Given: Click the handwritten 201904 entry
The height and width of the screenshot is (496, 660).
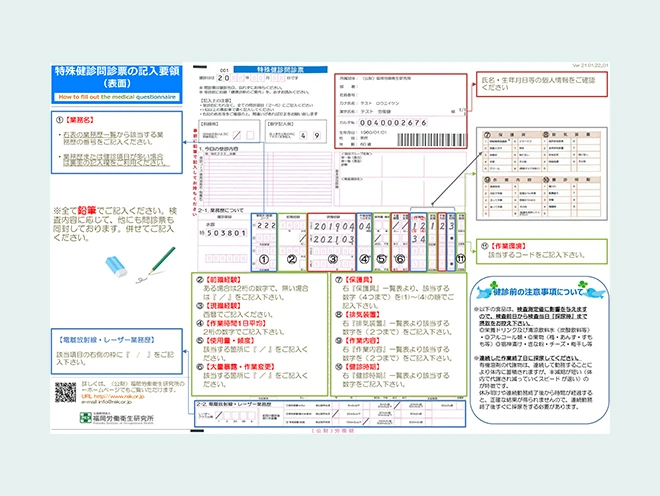Looking at the screenshot, I should [334, 227].
